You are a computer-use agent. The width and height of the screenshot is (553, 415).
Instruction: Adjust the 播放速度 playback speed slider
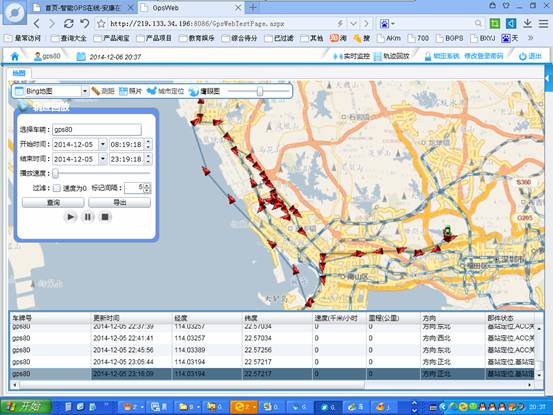(x=56, y=173)
